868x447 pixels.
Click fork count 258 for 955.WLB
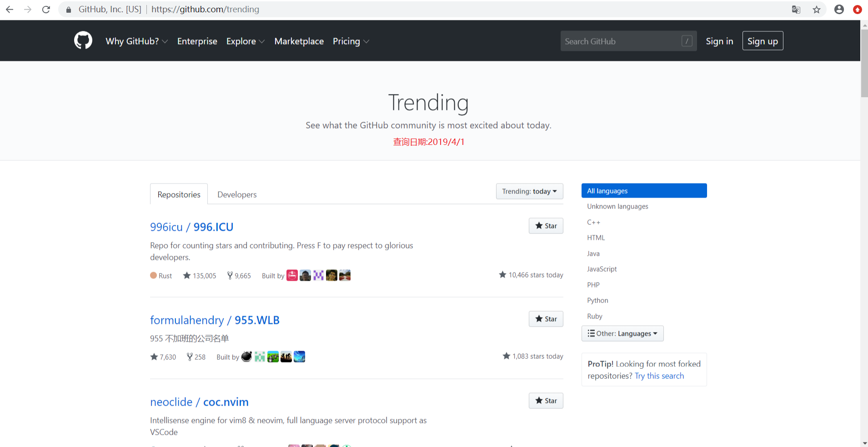(196, 357)
